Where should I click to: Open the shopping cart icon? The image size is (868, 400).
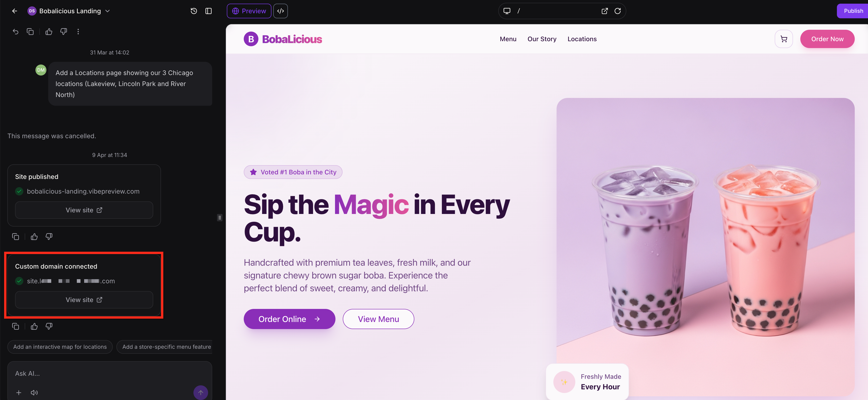(x=784, y=39)
